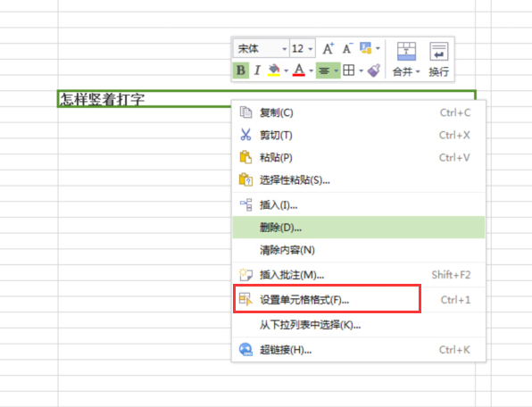Click the increase font size icon

pyautogui.click(x=328, y=48)
